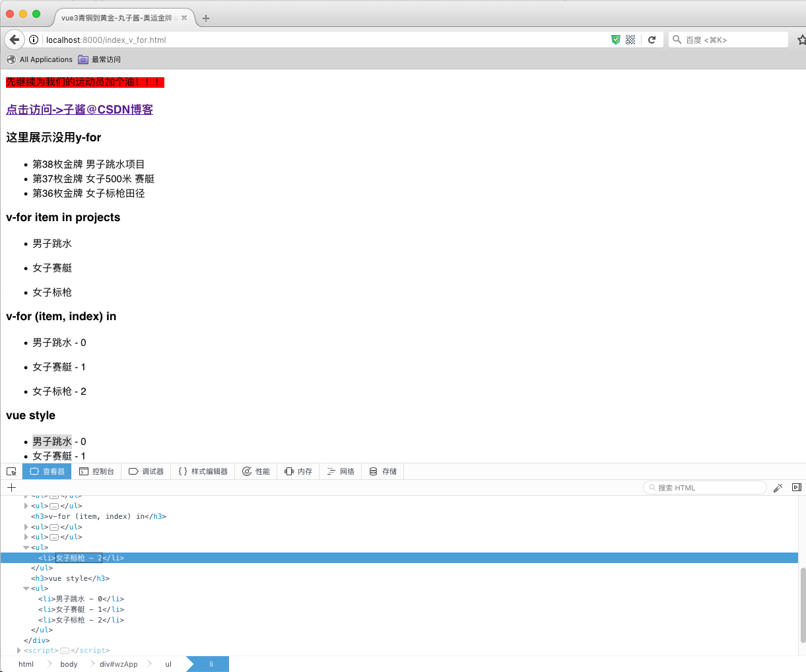The image size is (806, 672).
Task: Expand the collapsed ul just above v-for h3
Action: [x=26, y=506]
